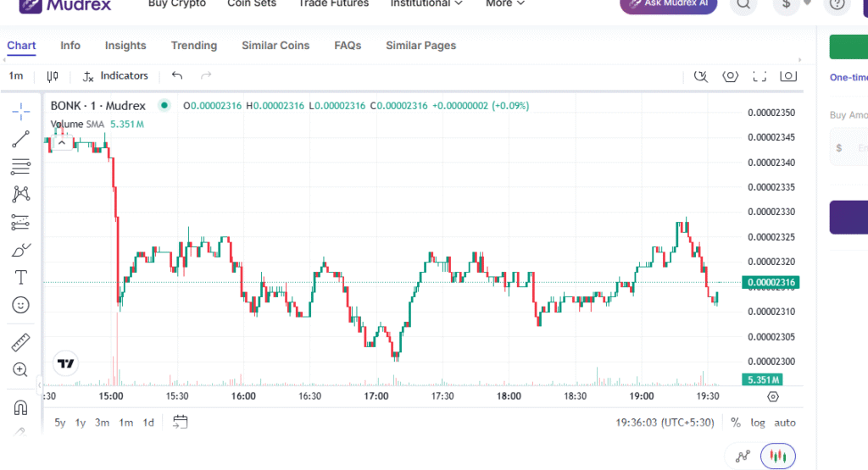
Task: Click the Ask Mudrex AI button
Action: click(x=669, y=5)
